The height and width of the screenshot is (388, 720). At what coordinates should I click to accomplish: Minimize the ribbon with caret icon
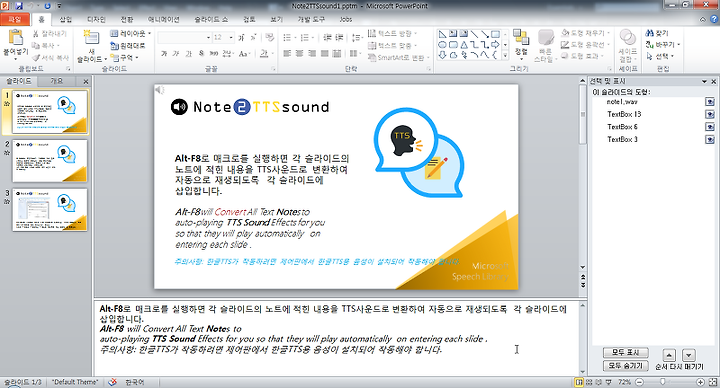703,19
